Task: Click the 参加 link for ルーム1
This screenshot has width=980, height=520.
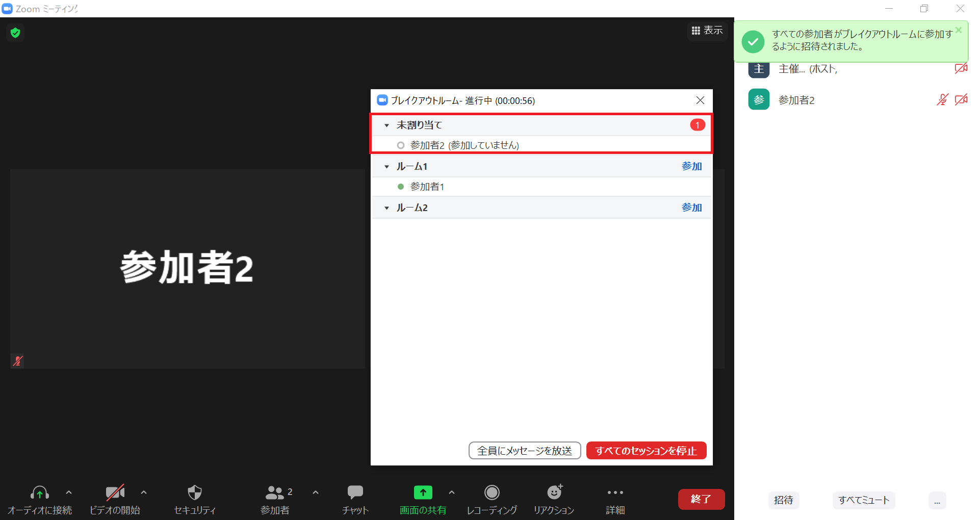Action: (x=691, y=166)
